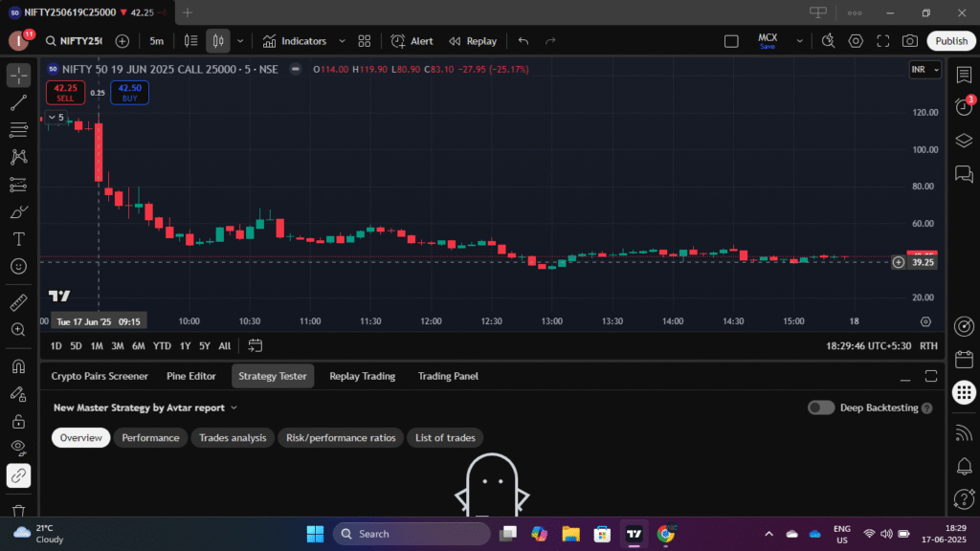Create a new Alert
The image size is (980, 551).
pos(412,41)
